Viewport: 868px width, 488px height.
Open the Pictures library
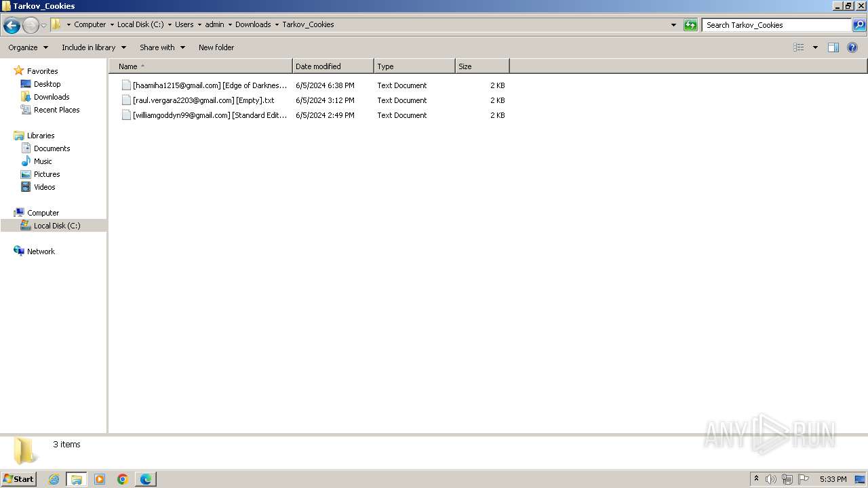pos(47,174)
